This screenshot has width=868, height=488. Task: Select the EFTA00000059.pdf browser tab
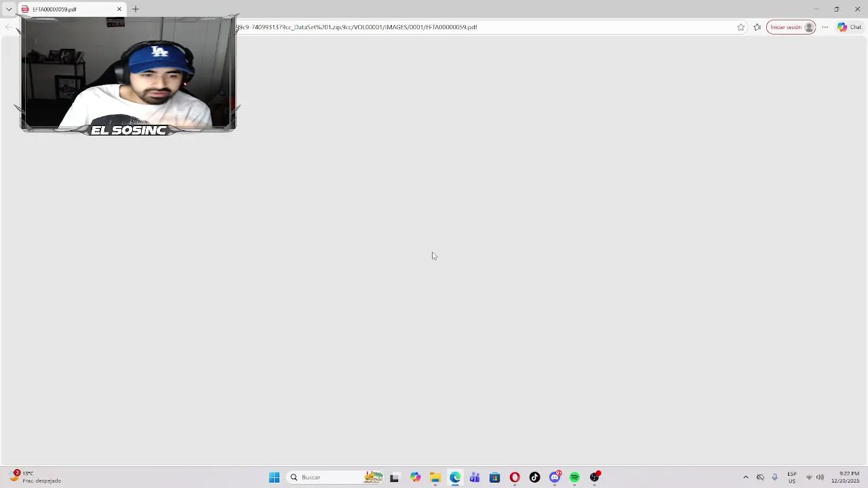pyautogui.click(x=71, y=9)
